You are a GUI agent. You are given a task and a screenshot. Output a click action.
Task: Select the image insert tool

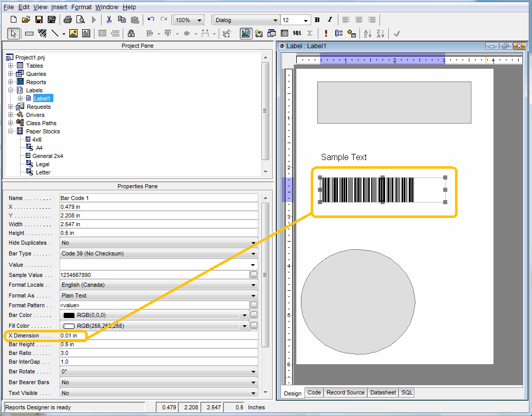pos(73,33)
